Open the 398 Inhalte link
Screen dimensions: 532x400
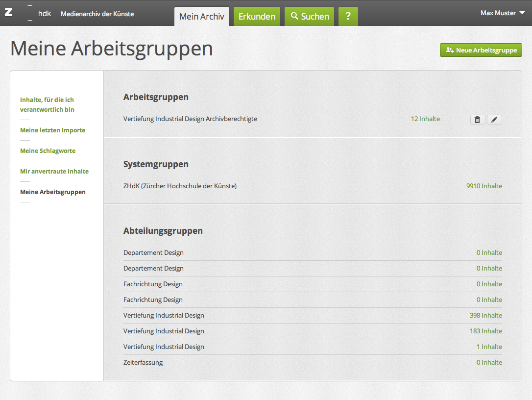pos(485,315)
